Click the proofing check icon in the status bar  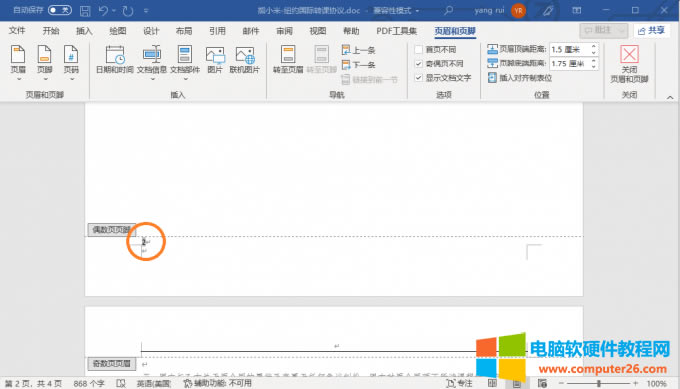(x=121, y=383)
